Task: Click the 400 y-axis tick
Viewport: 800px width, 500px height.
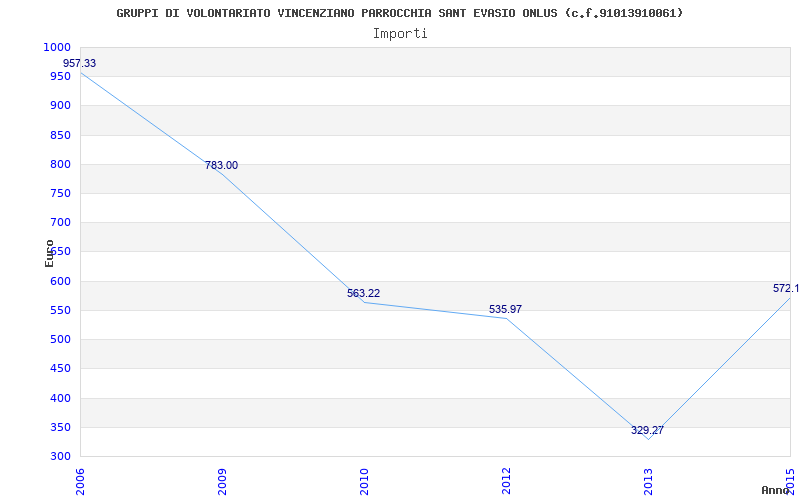Action: point(60,398)
